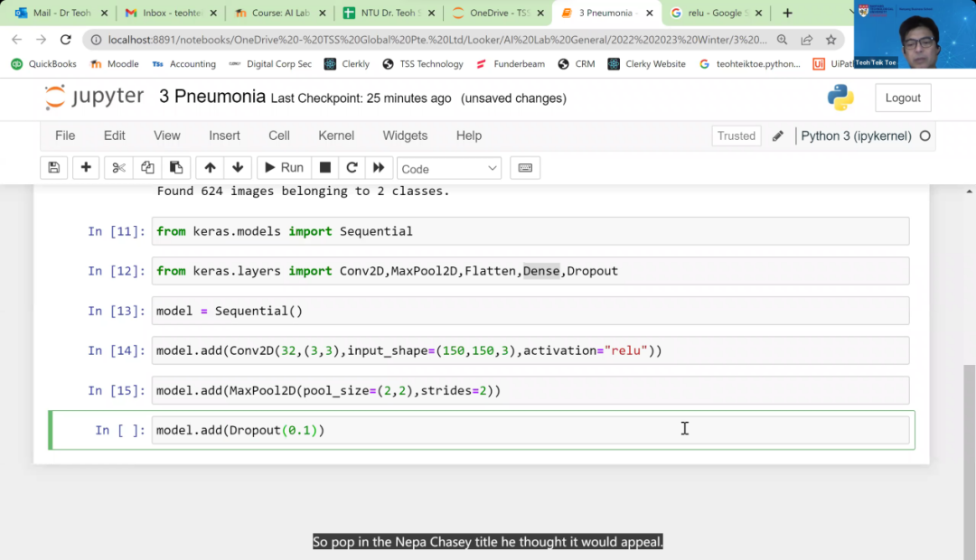976x560 pixels.
Task: Reload the page with the refresh icon
Action: coord(65,40)
